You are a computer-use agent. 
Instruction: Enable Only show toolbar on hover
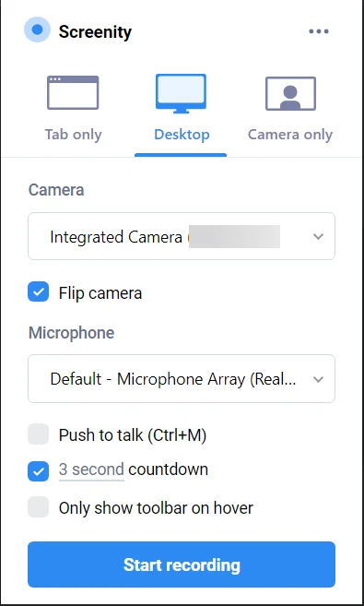[38, 507]
